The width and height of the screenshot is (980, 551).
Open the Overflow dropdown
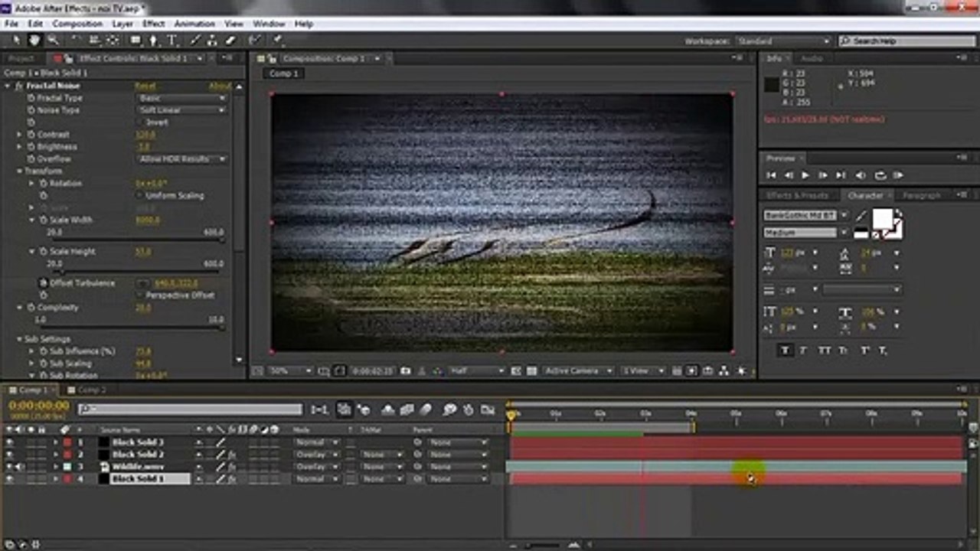click(x=182, y=159)
